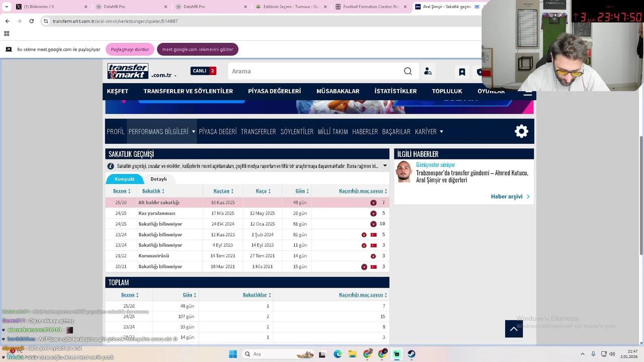Open Transferler ve Söylentiler menu

coord(188,91)
